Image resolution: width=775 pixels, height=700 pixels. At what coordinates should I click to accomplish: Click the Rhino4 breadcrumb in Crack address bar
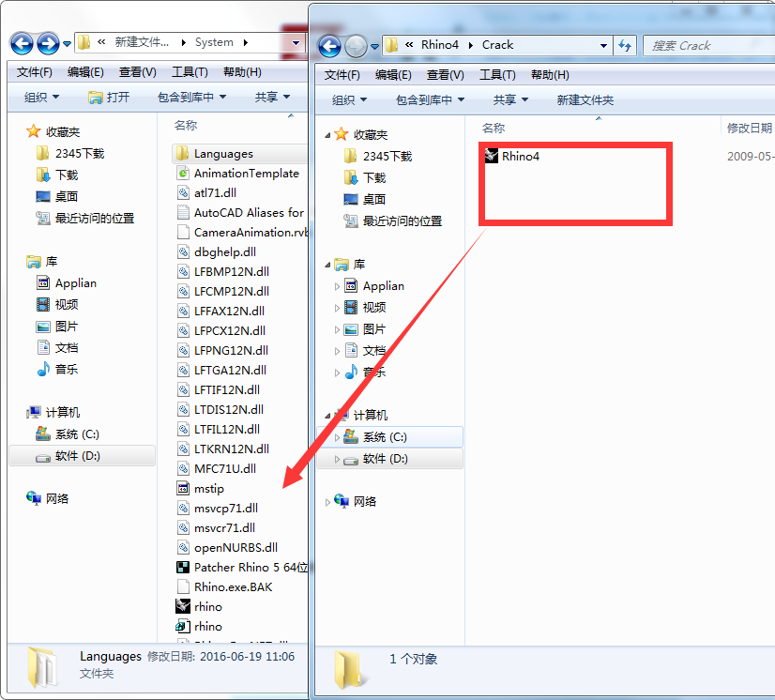coord(440,45)
